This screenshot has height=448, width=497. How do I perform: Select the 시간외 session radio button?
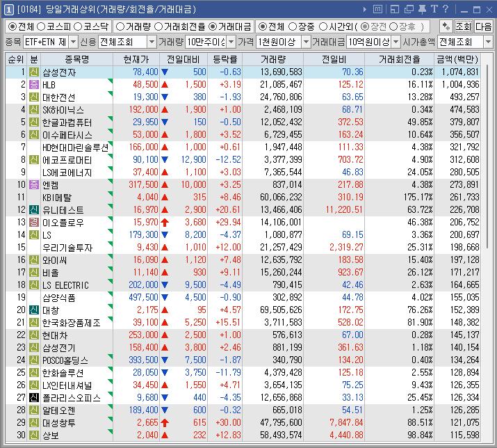(323, 26)
